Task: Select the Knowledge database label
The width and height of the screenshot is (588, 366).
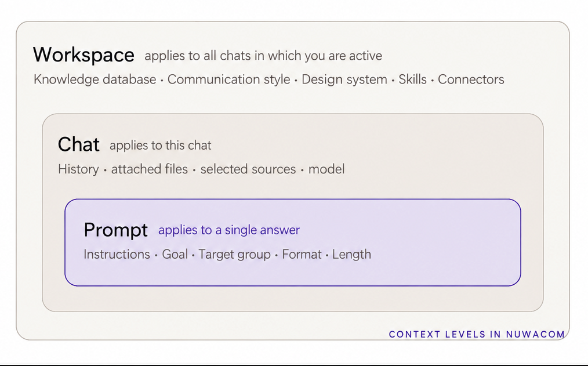Action: click(95, 79)
